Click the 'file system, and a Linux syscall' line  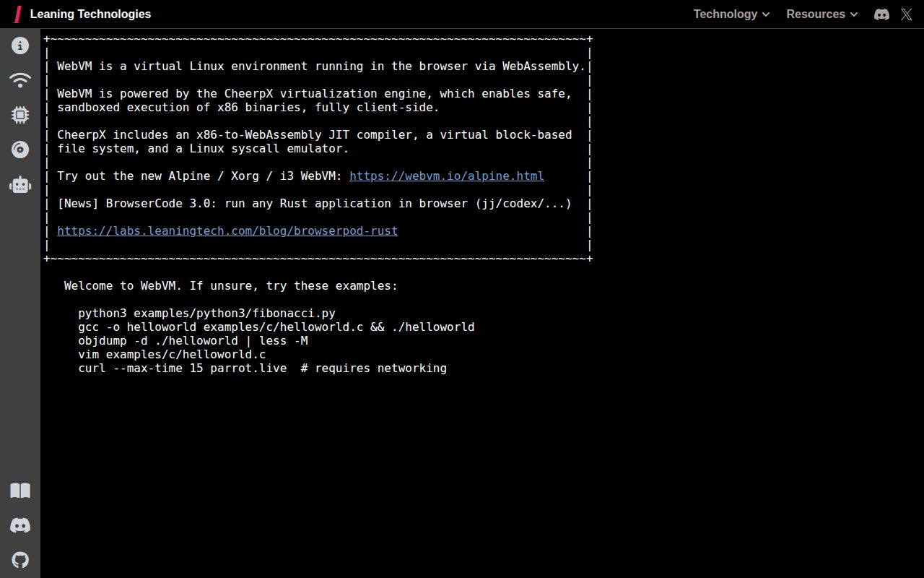tap(203, 148)
